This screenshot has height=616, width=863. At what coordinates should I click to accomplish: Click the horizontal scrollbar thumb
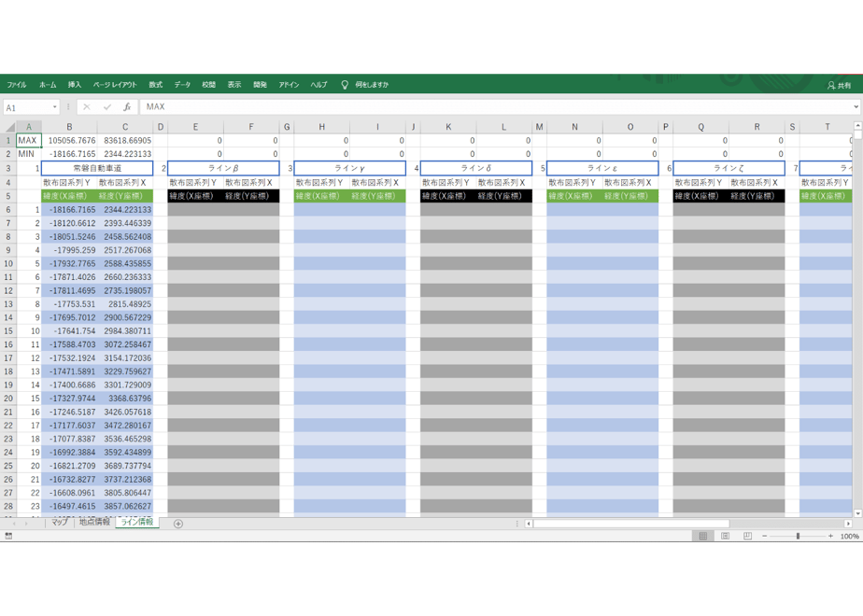click(631, 524)
